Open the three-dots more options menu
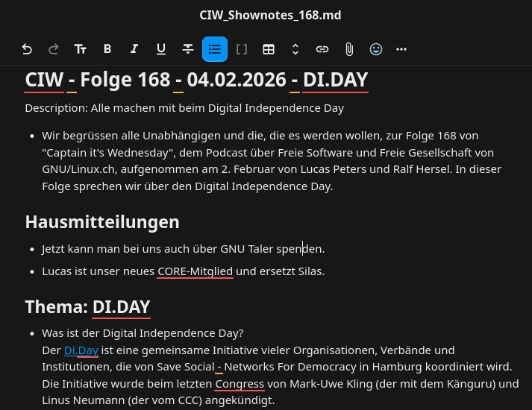 coord(401,49)
